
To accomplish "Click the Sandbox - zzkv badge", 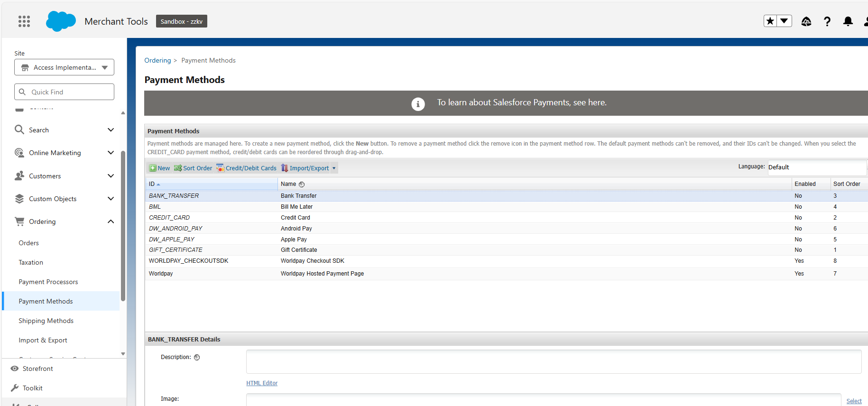I will (182, 21).
